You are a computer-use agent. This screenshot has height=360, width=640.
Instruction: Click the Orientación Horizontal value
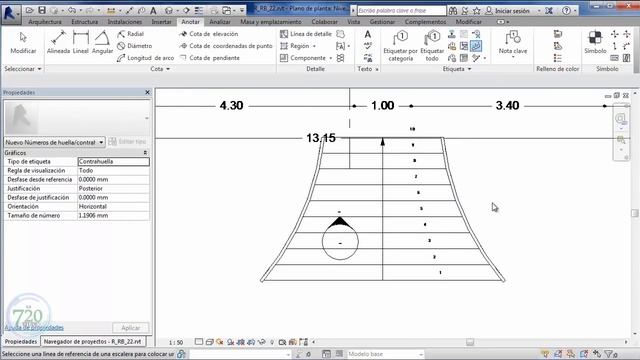tap(113, 207)
